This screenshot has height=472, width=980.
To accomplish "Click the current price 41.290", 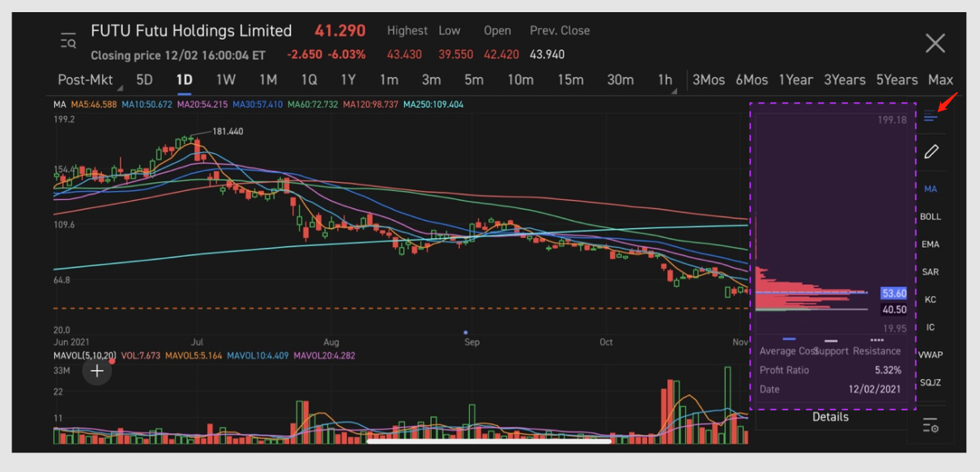I will (340, 31).
